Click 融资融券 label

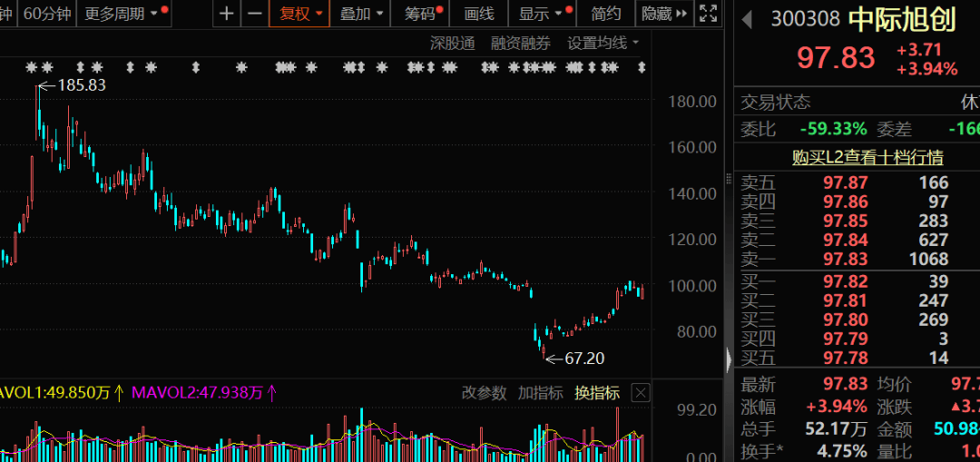click(521, 44)
